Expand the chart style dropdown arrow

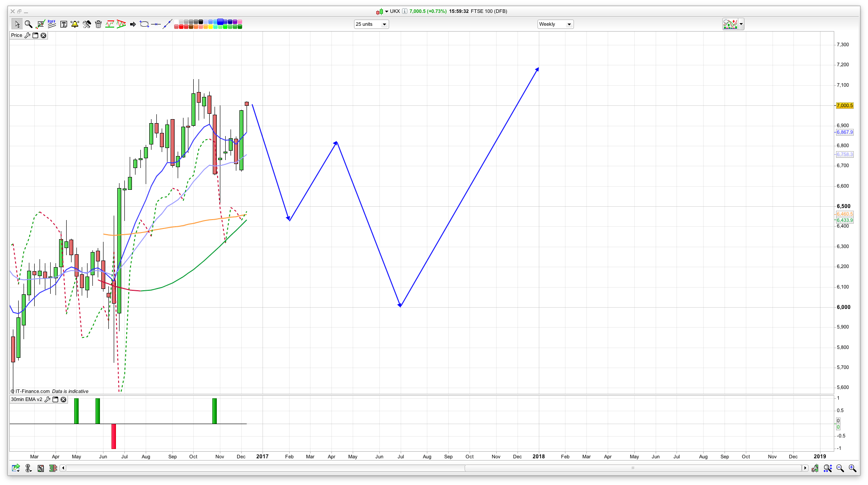coord(741,24)
